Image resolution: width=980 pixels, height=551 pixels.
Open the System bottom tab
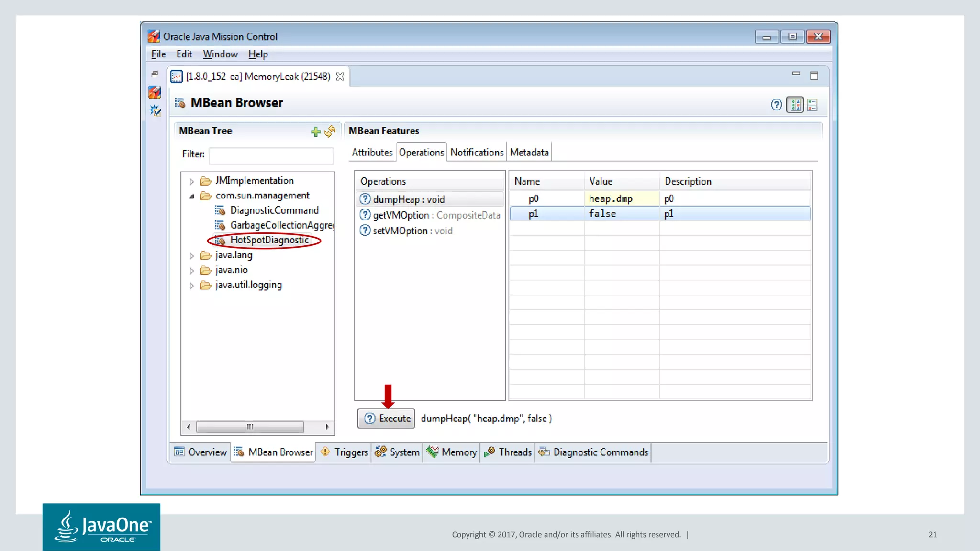397,452
